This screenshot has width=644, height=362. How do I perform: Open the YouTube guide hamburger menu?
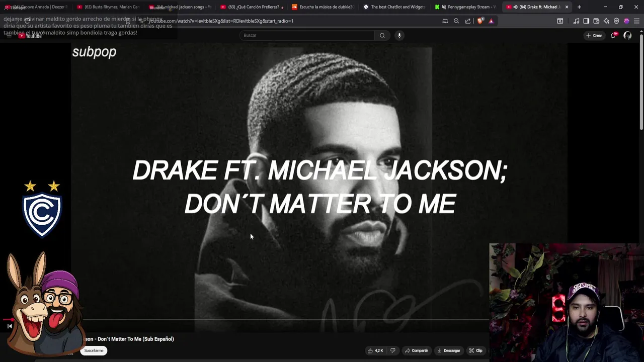[x=9, y=35]
